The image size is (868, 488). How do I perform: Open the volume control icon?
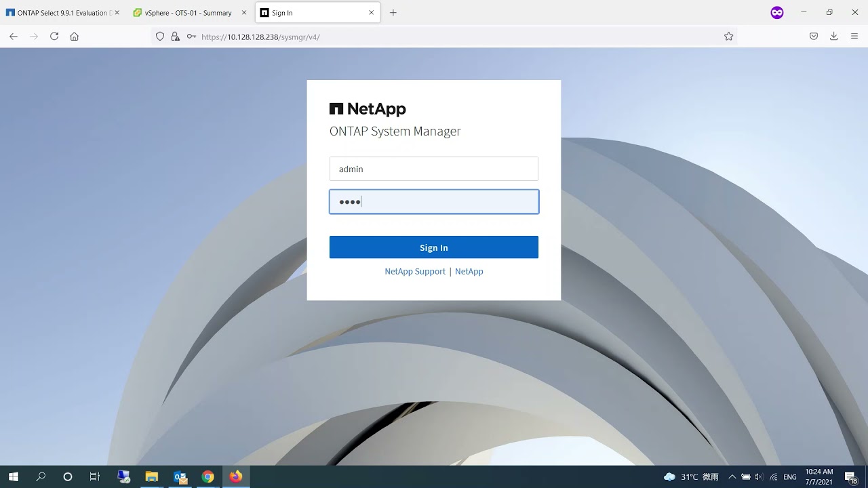click(x=759, y=477)
